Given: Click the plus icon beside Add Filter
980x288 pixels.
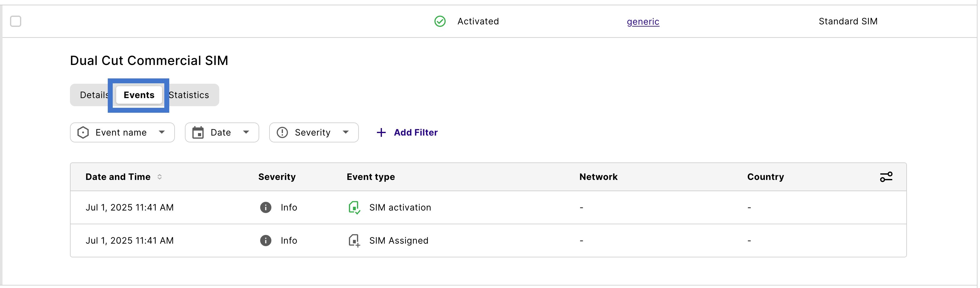Looking at the screenshot, I should pos(381,132).
